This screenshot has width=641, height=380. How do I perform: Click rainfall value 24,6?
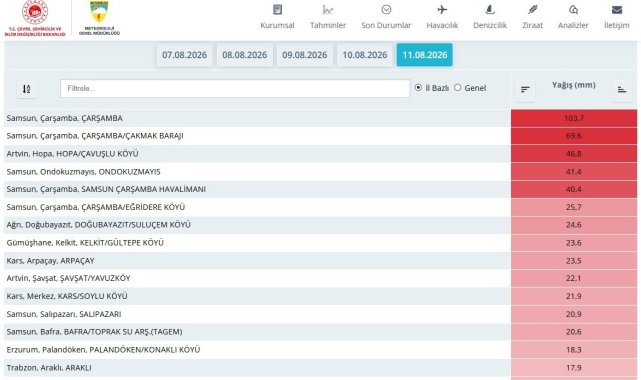574,225
